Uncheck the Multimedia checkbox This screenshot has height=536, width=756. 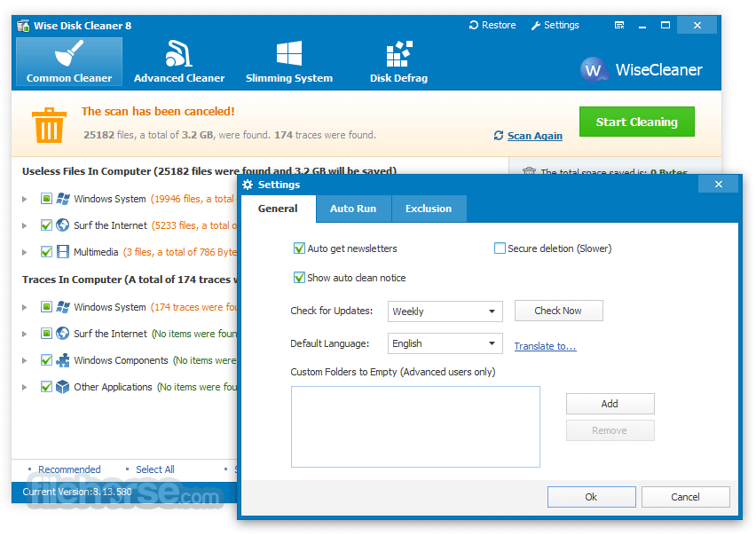coord(46,252)
